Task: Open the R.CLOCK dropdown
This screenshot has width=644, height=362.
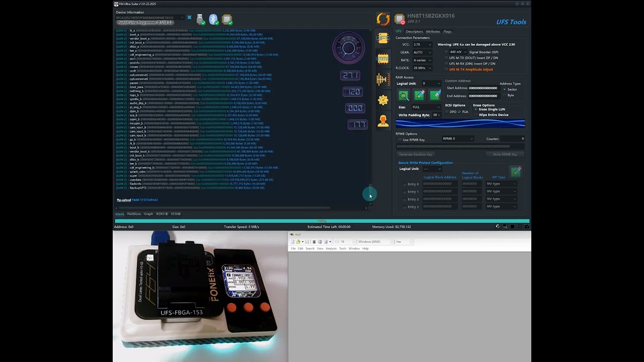Action: coord(422,68)
